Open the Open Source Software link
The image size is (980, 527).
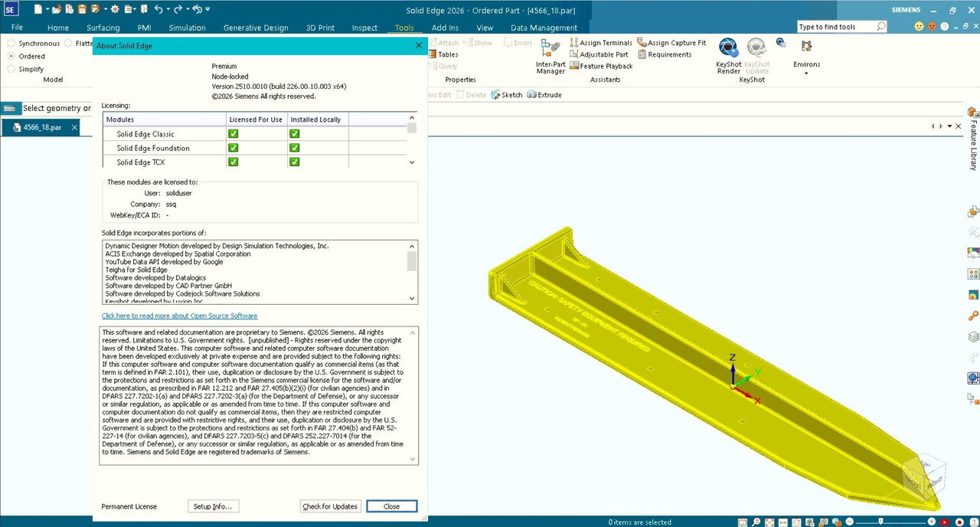[x=179, y=316]
